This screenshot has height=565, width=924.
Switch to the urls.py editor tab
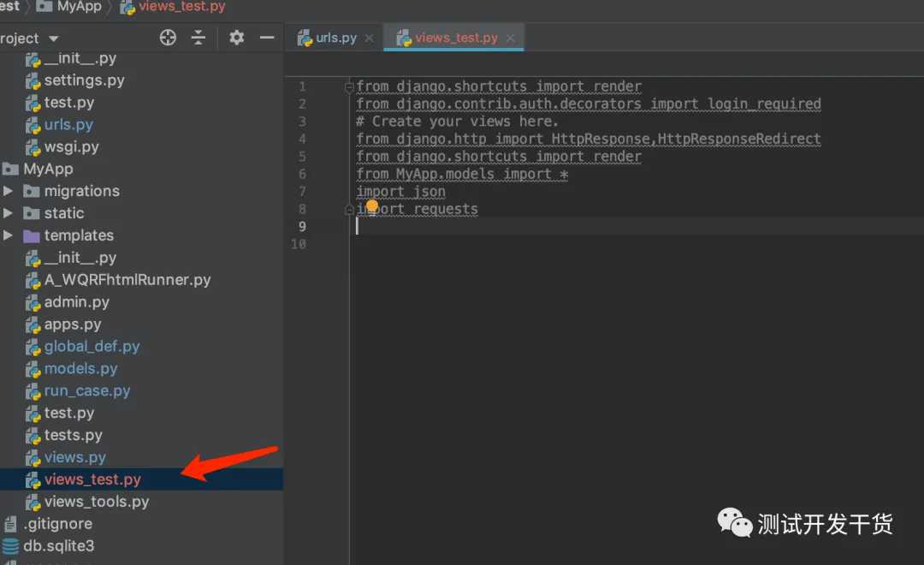[x=335, y=38]
